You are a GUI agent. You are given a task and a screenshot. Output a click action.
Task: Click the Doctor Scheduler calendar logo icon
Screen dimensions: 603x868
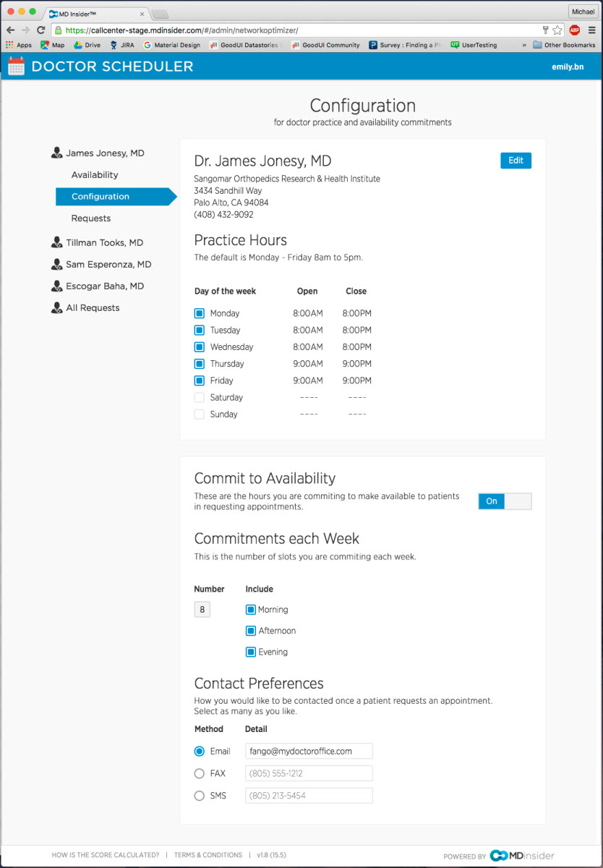coord(16,66)
